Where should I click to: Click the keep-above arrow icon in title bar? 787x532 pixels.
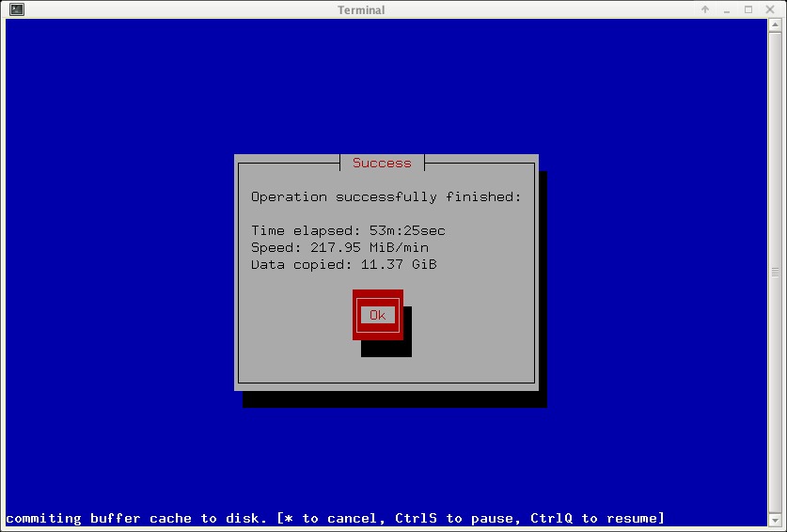(x=705, y=9)
